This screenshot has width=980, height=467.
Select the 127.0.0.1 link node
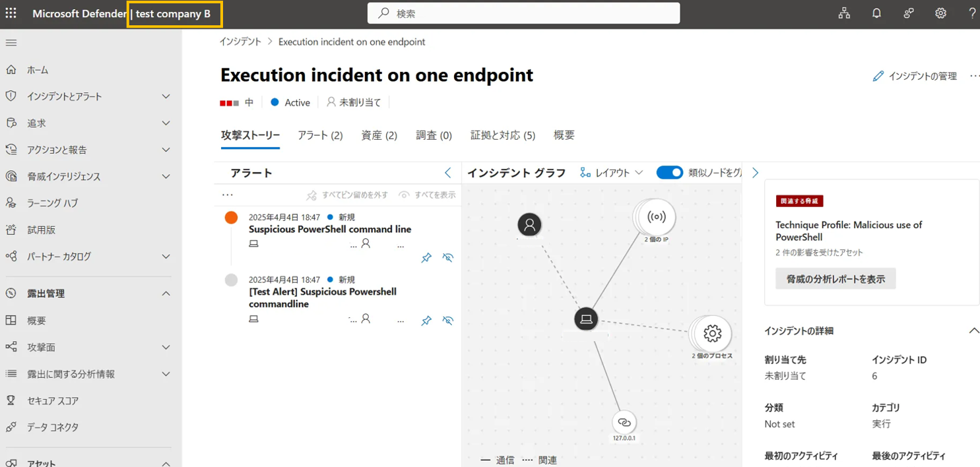click(x=624, y=422)
